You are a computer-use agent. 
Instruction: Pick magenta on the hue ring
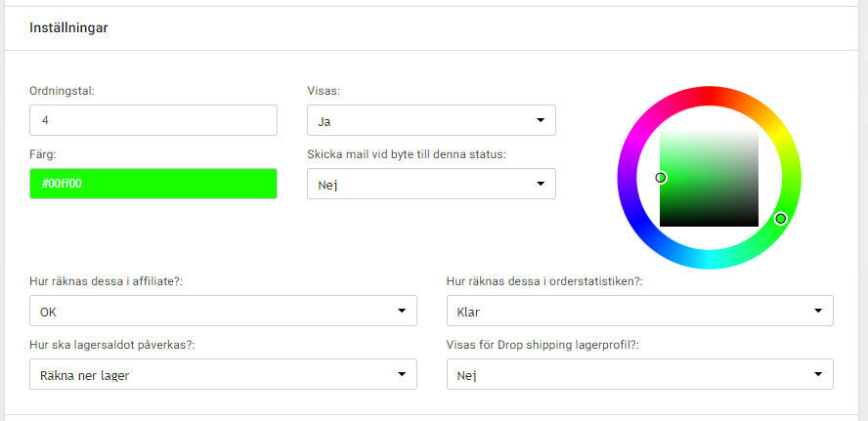637,136
